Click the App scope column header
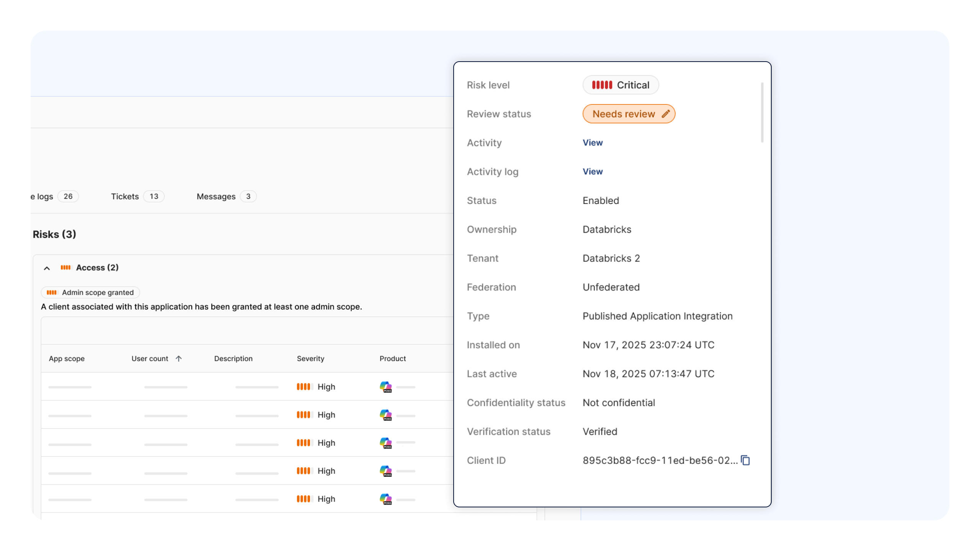This screenshot has width=980, height=551. pyautogui.click(x=67, y=359)
